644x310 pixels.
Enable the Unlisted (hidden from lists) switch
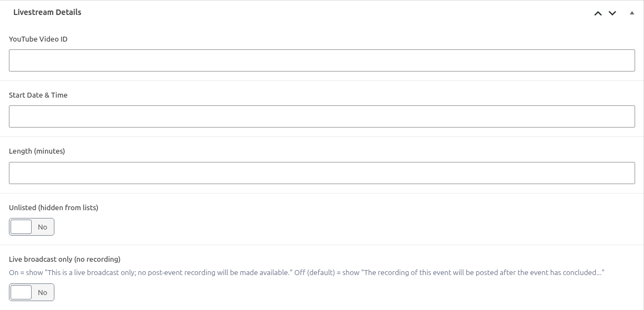pyautogui.click(x=32, y=227)
